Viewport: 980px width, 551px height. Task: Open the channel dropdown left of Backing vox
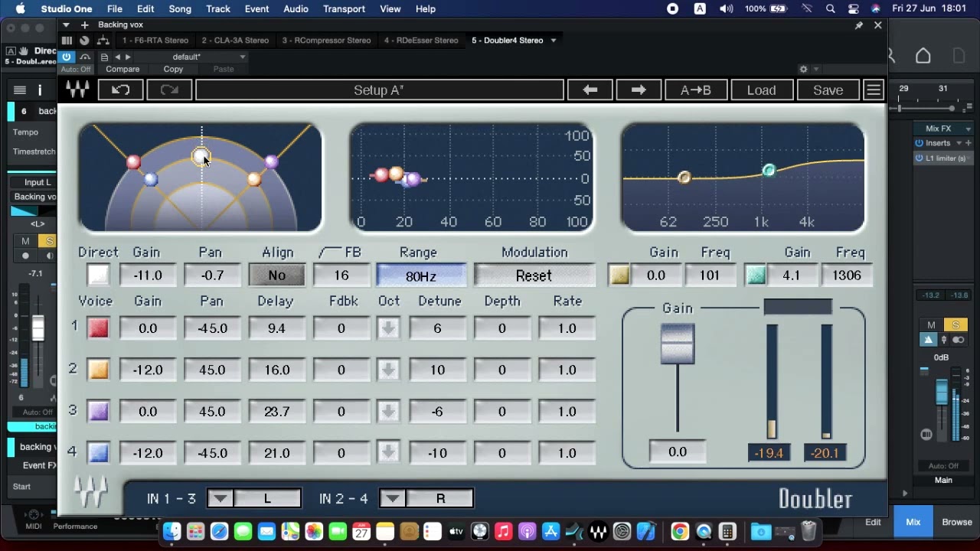point(66,25)
